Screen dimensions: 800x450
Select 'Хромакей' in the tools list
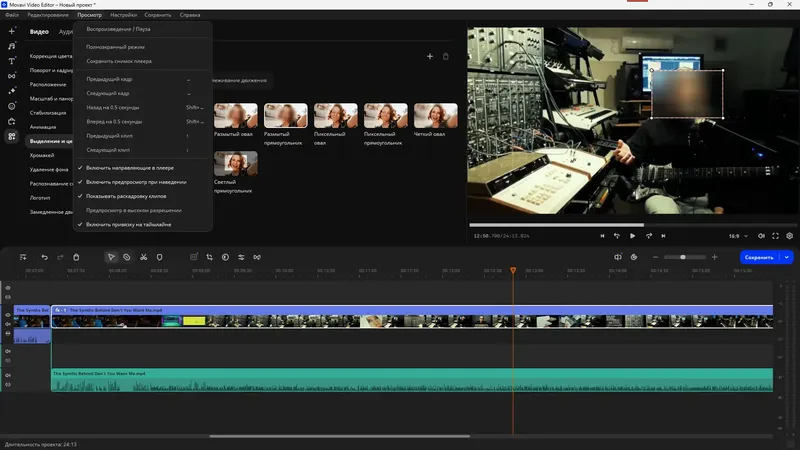pos(42,155)
